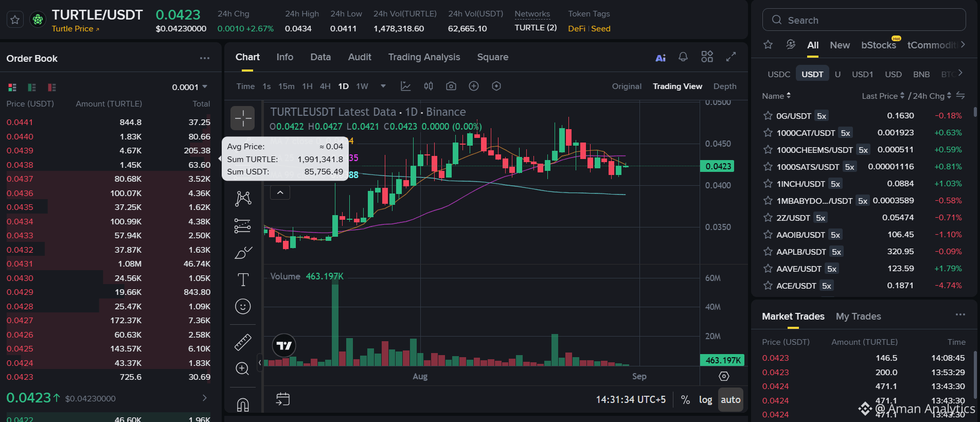Open price alert bell icon
The width and height of the screenshot is (980, 422).
click(x=683, y=57)
